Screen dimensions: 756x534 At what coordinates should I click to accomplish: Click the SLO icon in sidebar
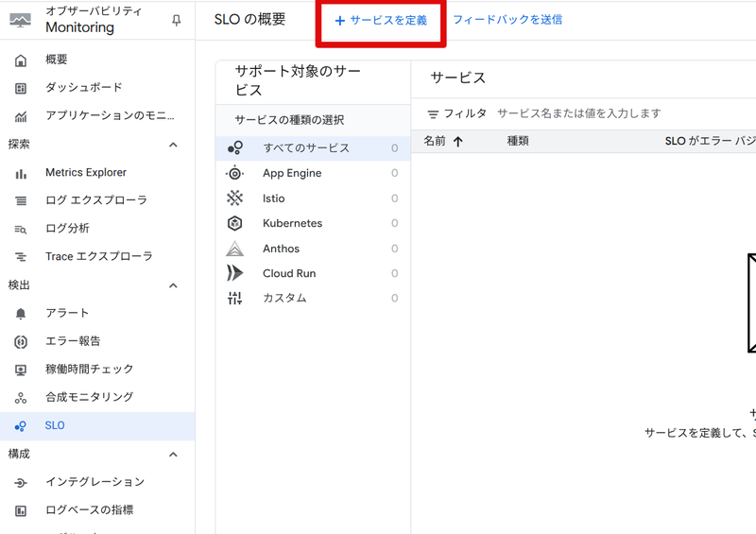pos(21,426)
